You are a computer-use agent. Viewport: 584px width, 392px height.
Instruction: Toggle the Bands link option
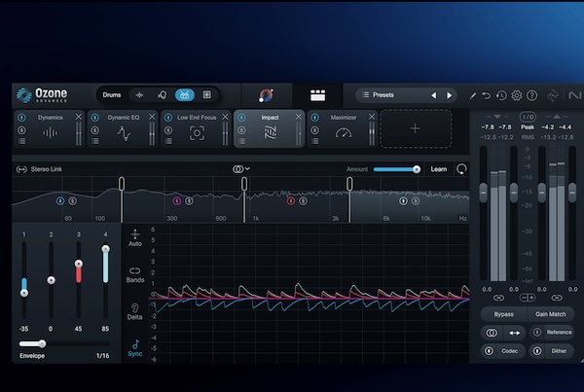coord(135,275)
